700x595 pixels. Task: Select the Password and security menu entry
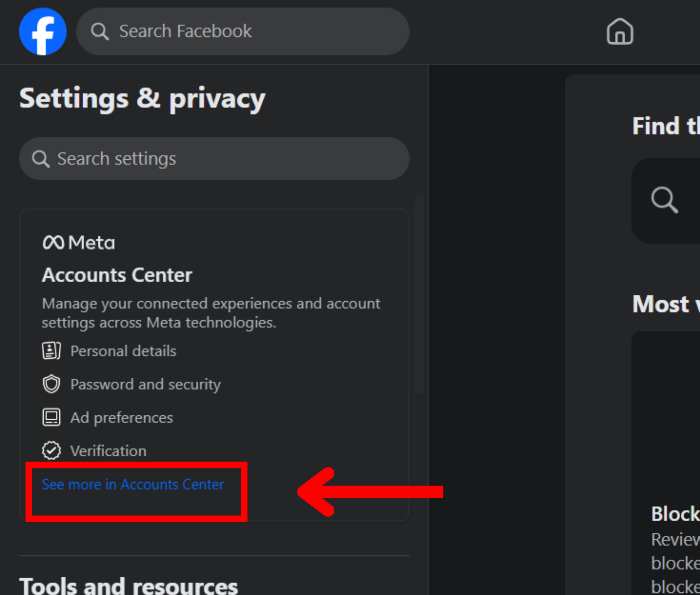[x=145, y=384]
